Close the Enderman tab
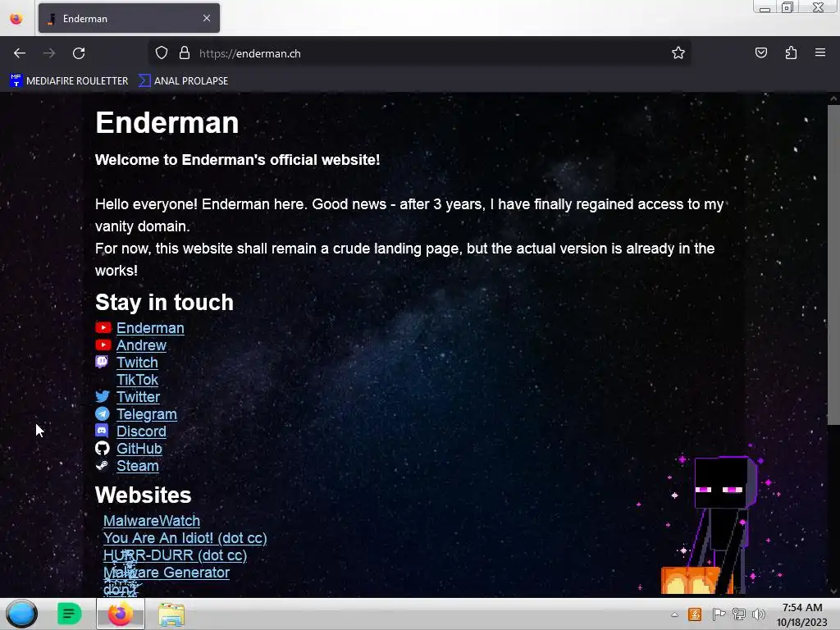The image size is (840, 630). pos(206,18)
